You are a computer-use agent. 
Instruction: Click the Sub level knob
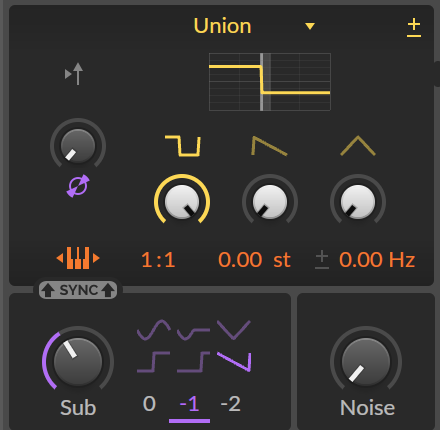(78, 362)
